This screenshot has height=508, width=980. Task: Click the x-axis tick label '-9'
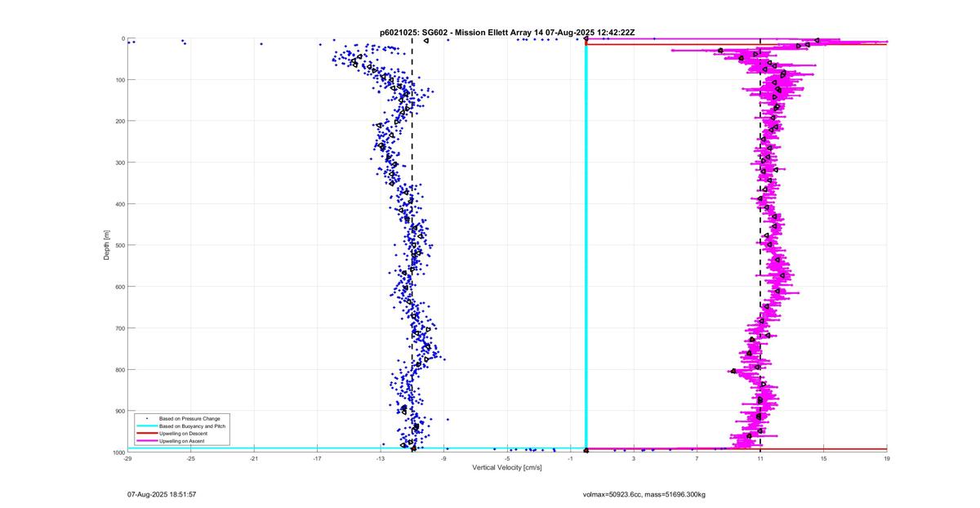[x=443, y=459]
